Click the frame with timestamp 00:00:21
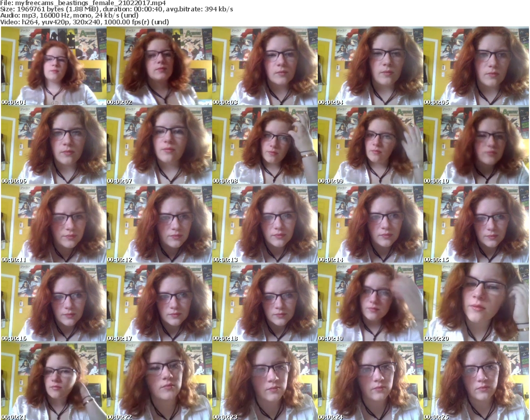The height and width of the screenshot is (420, 530). tap(54, 381)
